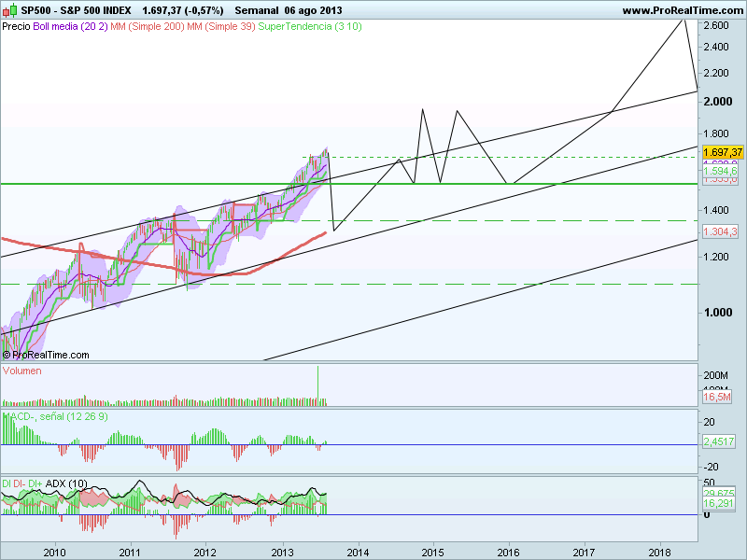Click the 2011 year label on time axis
747x560 pixels.
(x=130, y=553)
